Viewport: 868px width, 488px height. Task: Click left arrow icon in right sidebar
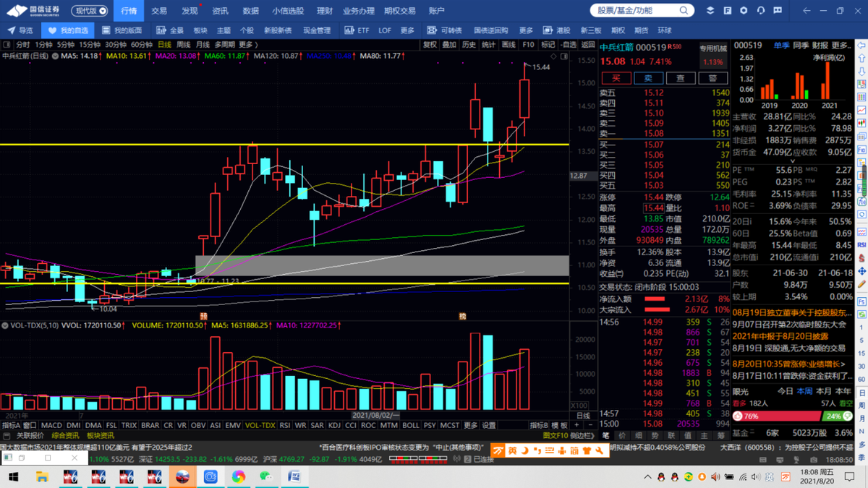[x=861, y=46]
